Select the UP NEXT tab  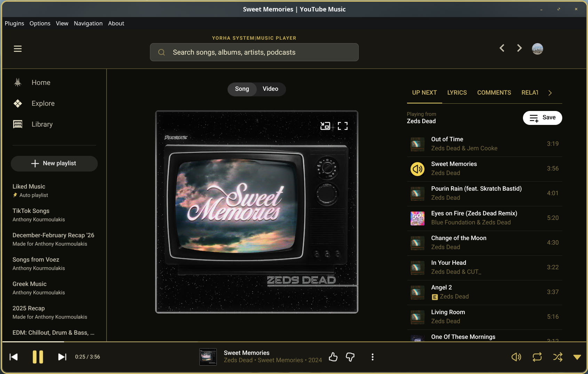pyautogui.click(x=424, y=93)
